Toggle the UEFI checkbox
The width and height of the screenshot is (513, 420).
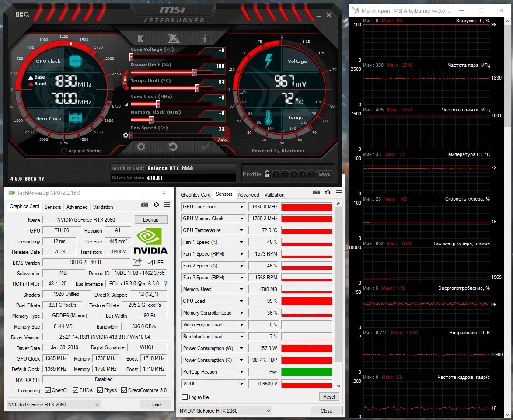pyautogui.click(x=150, y=263)
